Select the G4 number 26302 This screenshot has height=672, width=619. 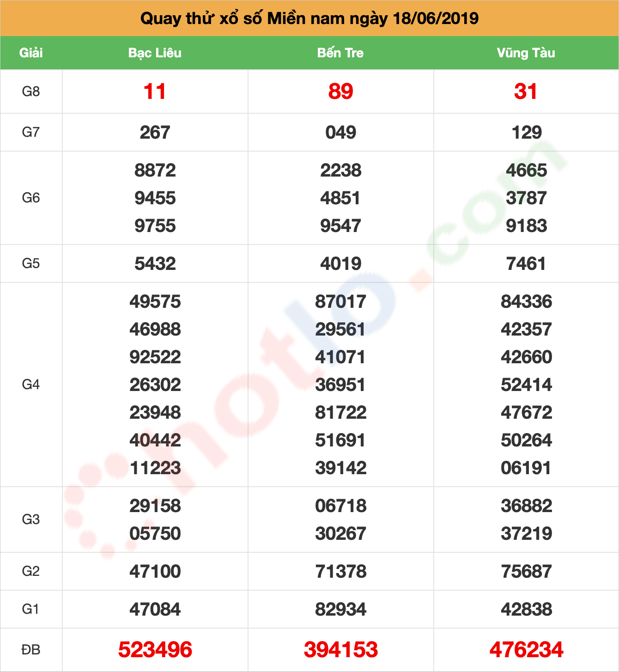click(x=155, y=385)
